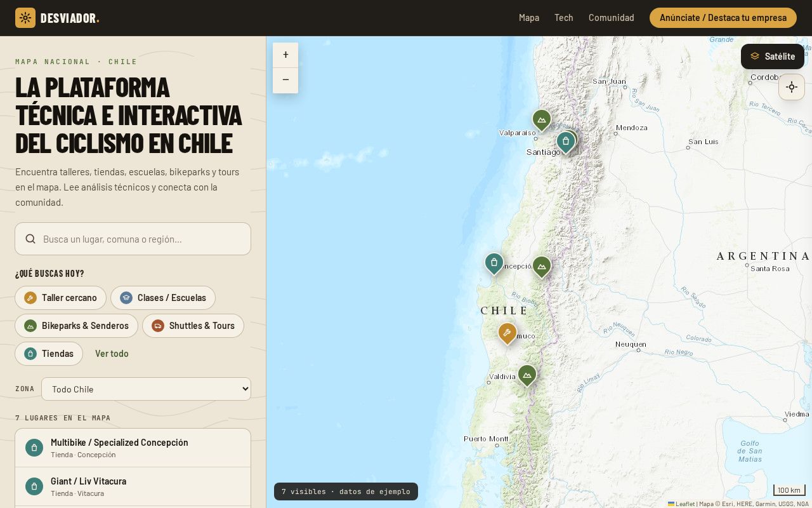Open the green bikepark marker east of Concepción

point(541,267)
